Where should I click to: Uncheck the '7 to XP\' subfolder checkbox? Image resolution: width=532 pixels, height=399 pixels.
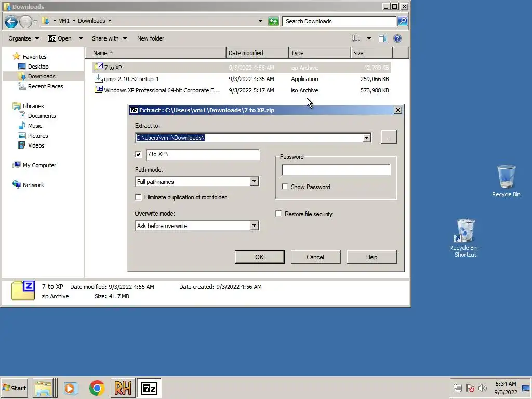pyautogui.click(x=138, y=154)
